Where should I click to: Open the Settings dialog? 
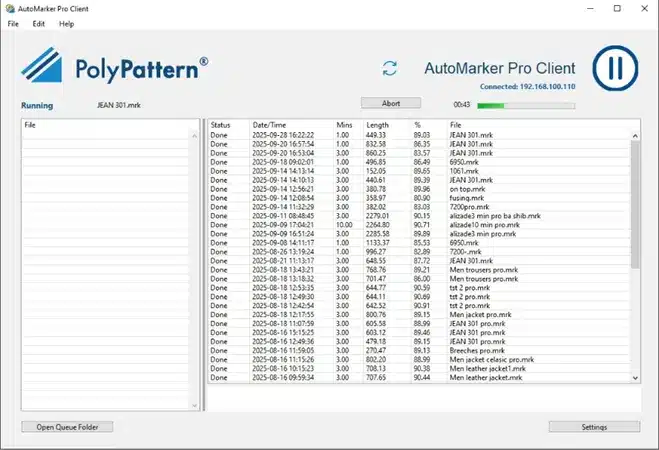[x=594, y=427]
